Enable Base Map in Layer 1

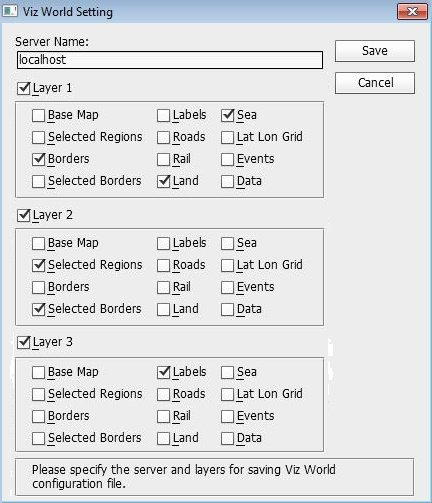[x=38, y=116]
